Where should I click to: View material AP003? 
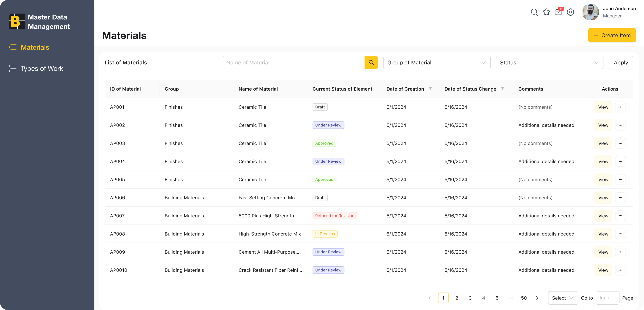tap(603, 143)
